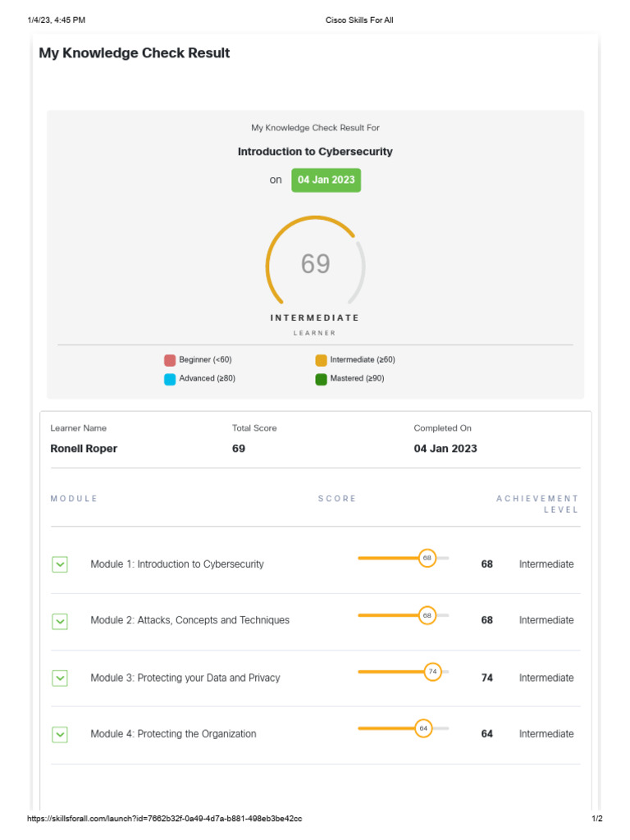Click the green Mastered legend swatch
Image resolution: width=630 pixels, height=840 pixels.
321,379
